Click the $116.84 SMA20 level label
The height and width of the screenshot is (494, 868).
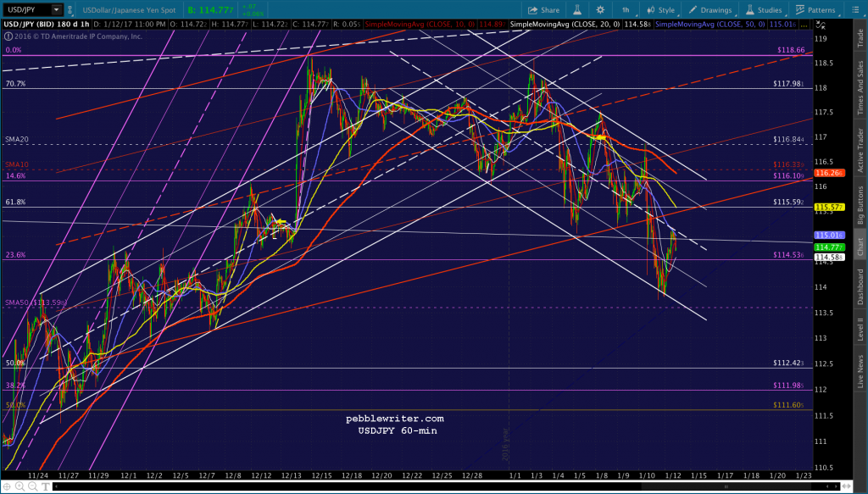coord(789,140)
